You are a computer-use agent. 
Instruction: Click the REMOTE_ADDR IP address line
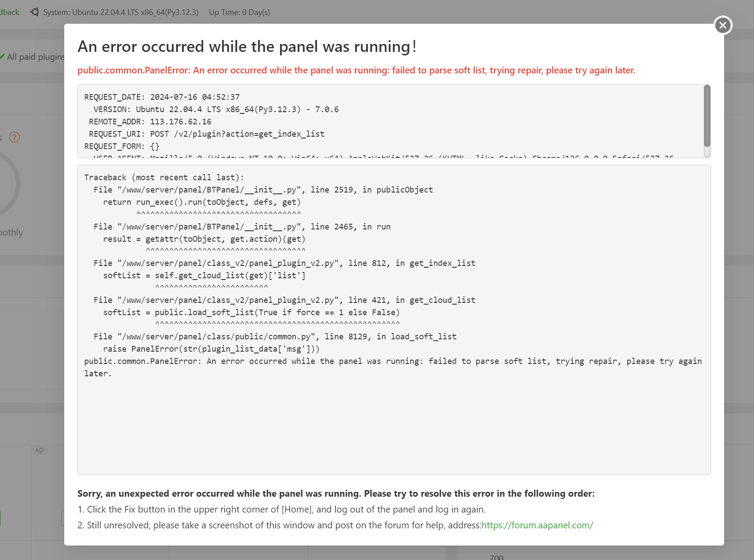pyautogui.click(x=150, y=121)
